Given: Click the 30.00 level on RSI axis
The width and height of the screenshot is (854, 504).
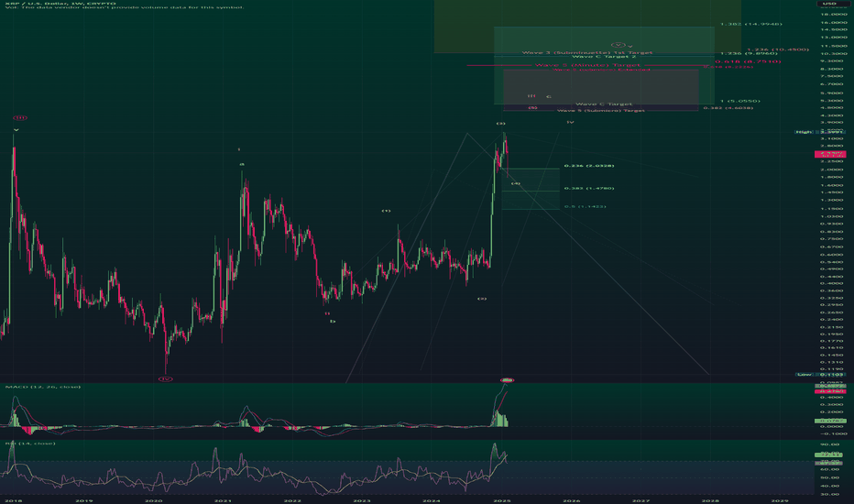Looking at the screenshot, I should pyautogui.click(x=830, y=494).
